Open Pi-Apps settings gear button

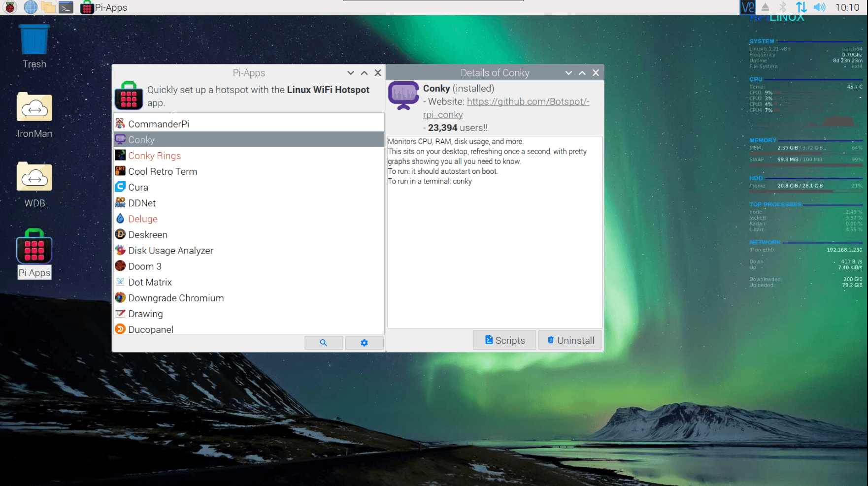coord(364,343)
